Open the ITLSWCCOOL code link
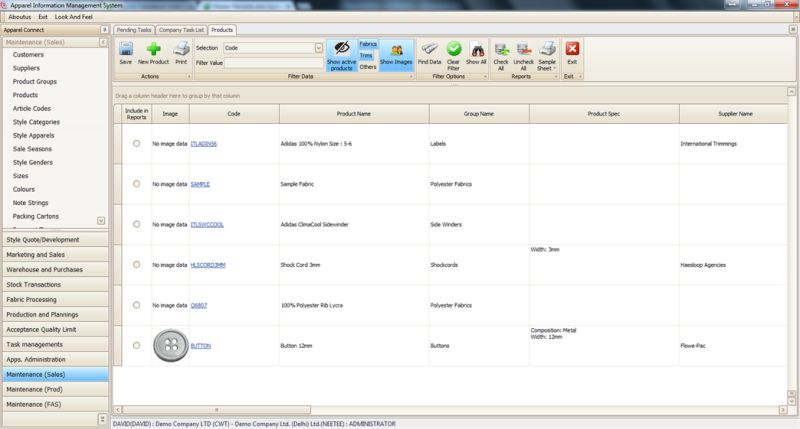 pyautogui.click(x=207, y=224)
